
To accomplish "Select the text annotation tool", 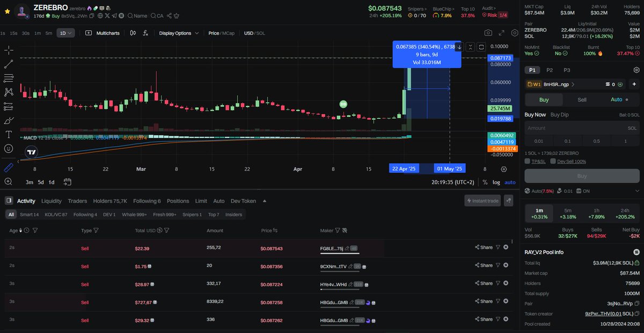I will click(9, 134).
